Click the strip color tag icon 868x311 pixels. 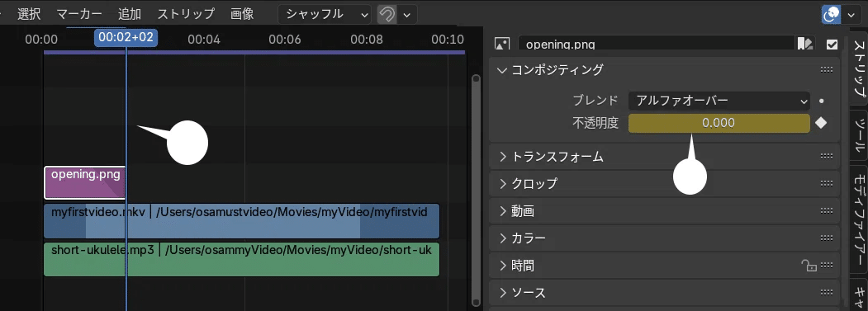click(x=804, y=45)
